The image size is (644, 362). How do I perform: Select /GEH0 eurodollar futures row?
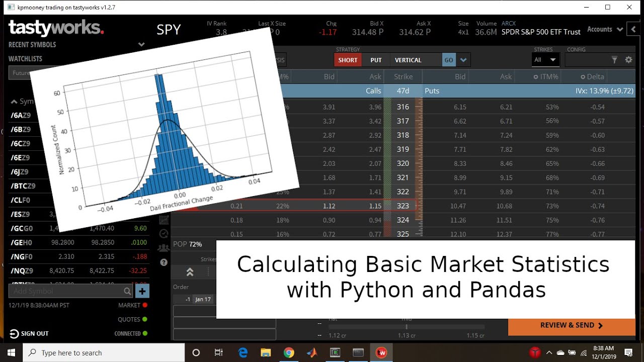tap(78, 242)
